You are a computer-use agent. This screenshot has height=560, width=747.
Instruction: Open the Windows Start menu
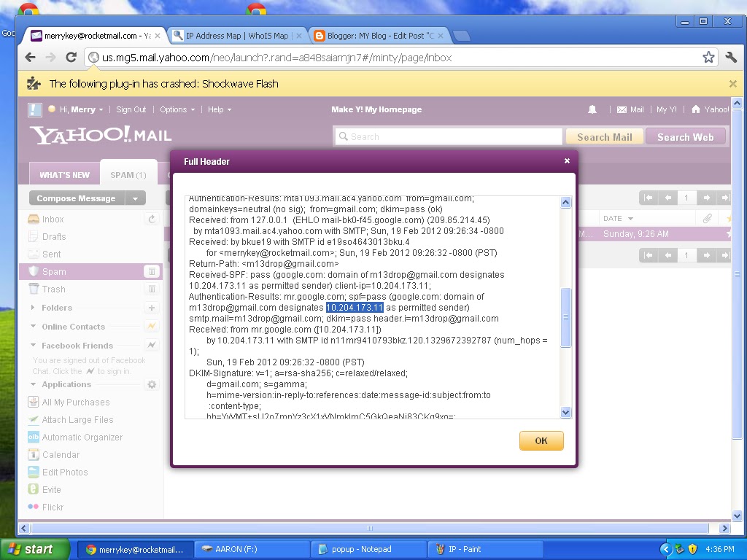click(x=35, y=549)
